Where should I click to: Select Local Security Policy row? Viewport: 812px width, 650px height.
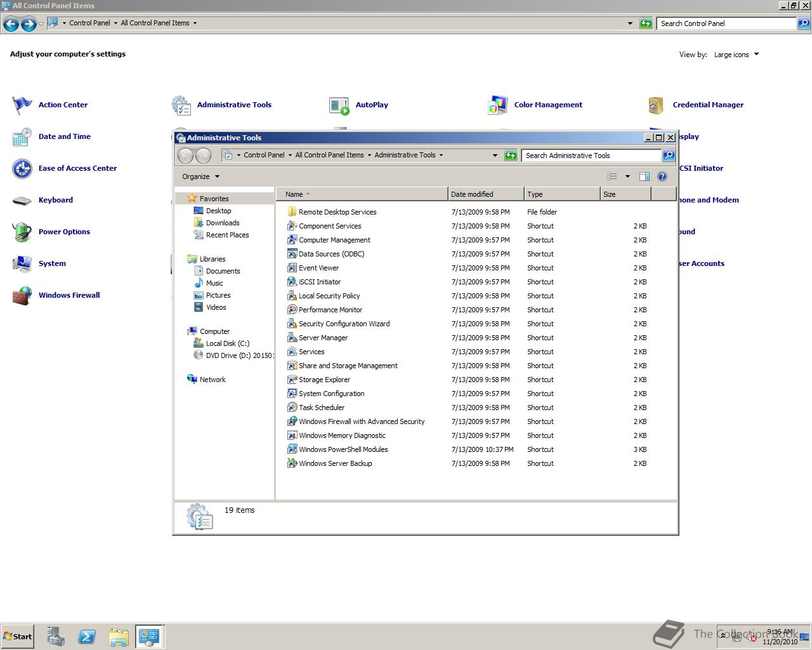tap(467, 296)
